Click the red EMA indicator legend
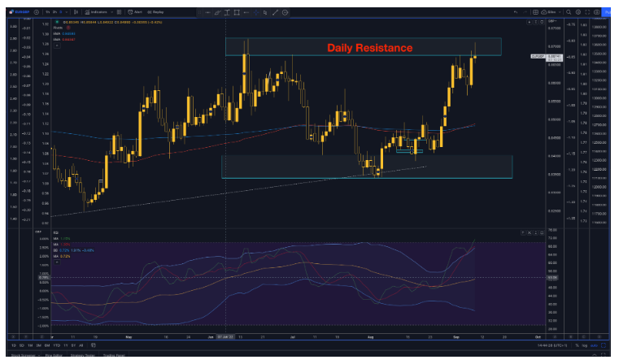This screenshot has width=619, height=364. click(x=64, y=40)
